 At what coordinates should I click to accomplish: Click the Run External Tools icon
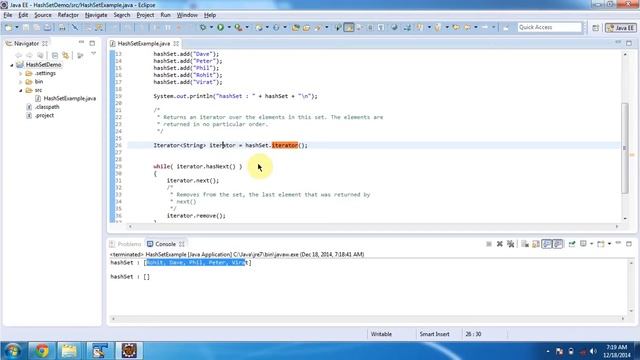click(238, 27)
